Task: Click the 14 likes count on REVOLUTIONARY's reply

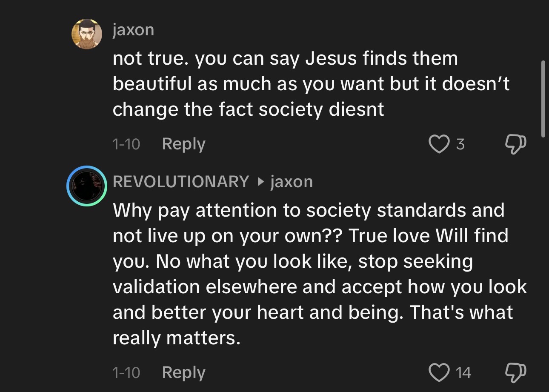Action: (x=463, y=373)
